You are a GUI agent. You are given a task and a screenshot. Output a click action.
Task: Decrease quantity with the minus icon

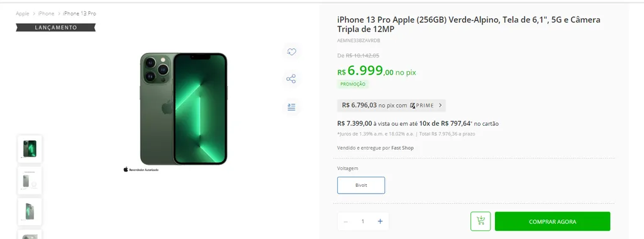click(x=346, y=222)
